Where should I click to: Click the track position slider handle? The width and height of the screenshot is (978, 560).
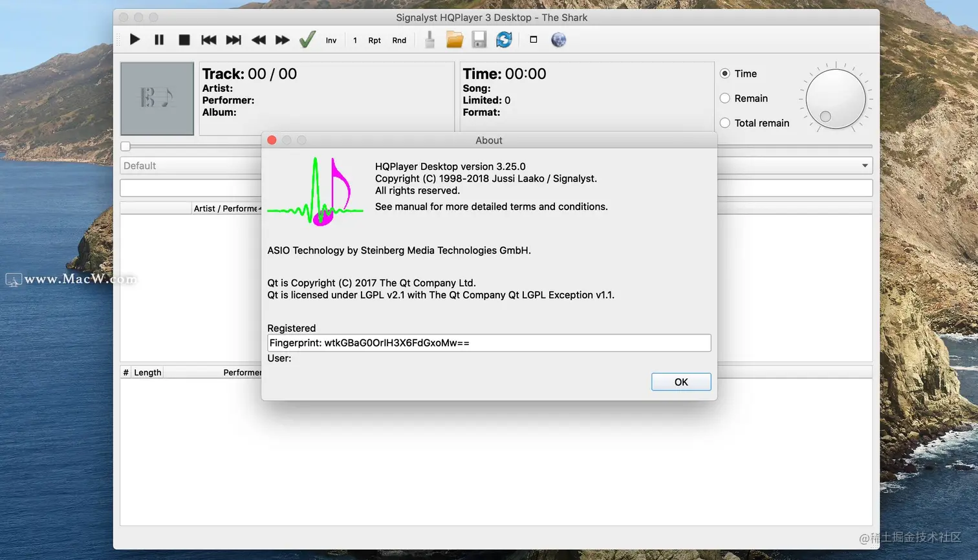point(125,146)
